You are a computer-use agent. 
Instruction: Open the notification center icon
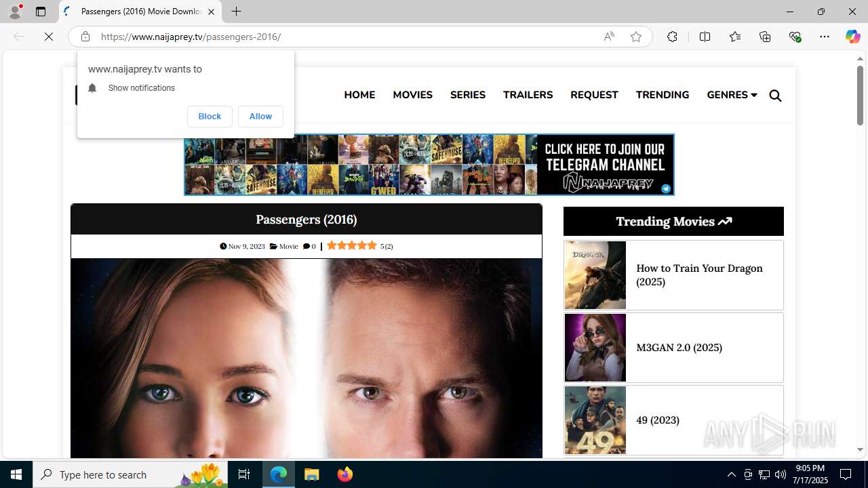(846, 474)
